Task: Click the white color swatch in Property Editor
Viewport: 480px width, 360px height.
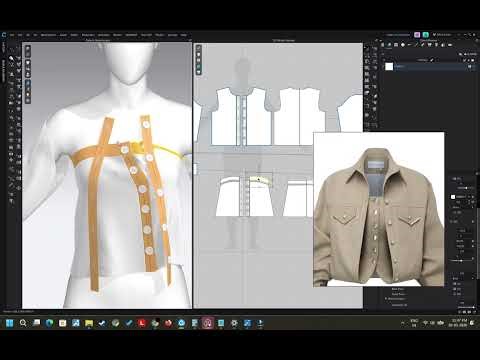Action: pyautogui.click(x=453, y=197)
